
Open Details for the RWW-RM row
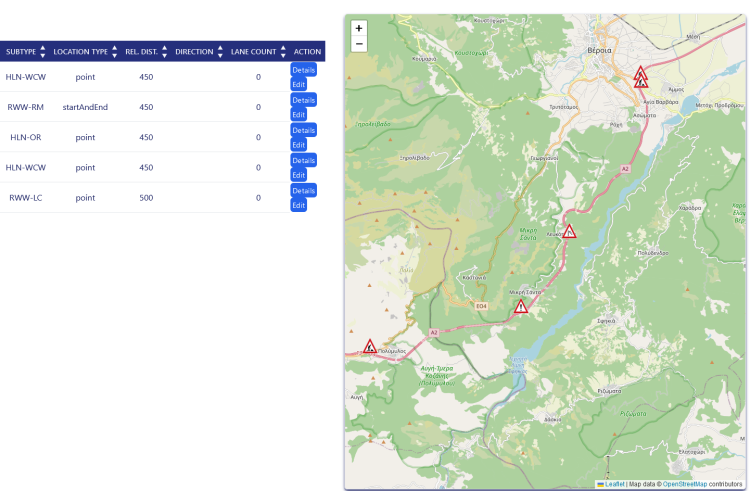304,100
